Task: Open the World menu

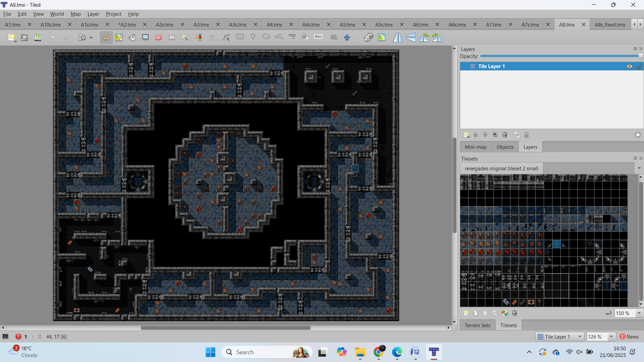Action: pyautogui.click(x=57, y=14)
